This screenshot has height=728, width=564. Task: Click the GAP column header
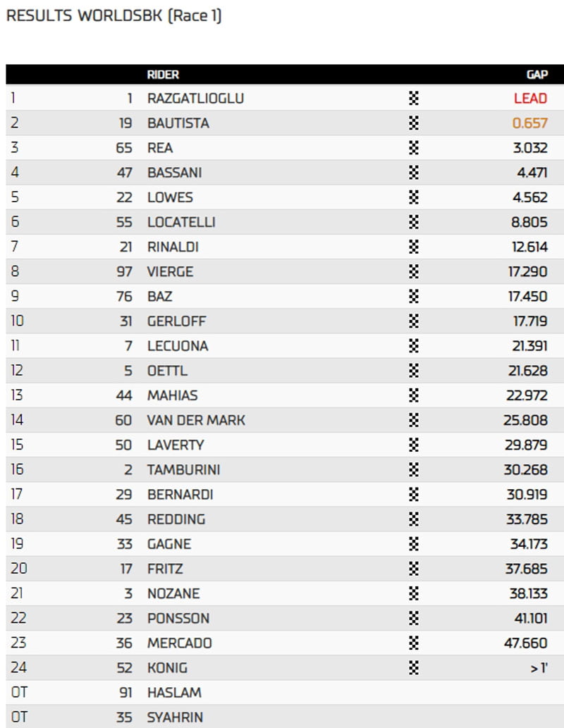pos(537,75)
